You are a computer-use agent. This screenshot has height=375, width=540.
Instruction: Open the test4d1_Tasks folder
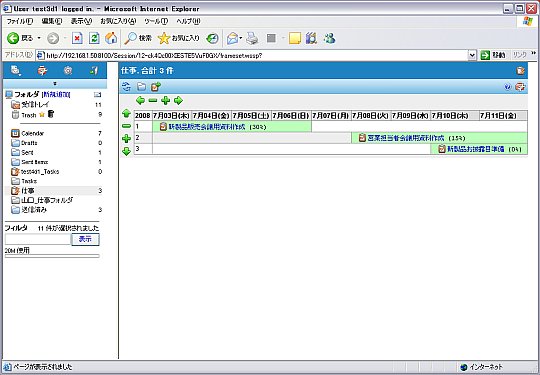coord(40,171)
